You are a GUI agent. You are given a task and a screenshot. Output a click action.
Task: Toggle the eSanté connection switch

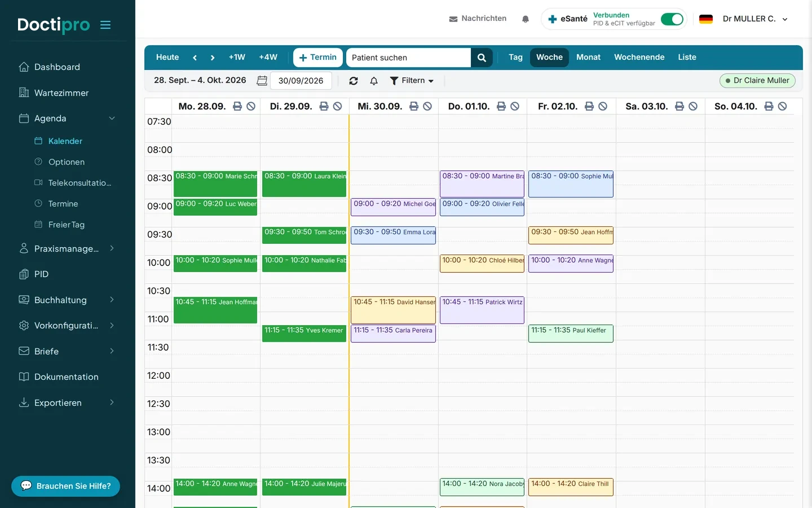tap(672, 19)
